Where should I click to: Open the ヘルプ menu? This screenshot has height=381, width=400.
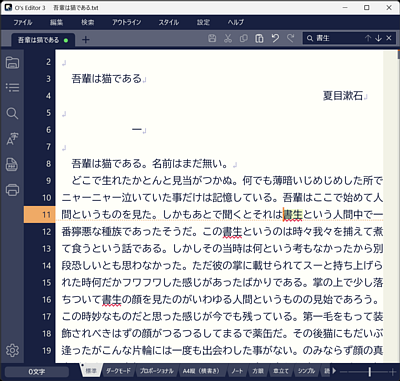point(236,22)
